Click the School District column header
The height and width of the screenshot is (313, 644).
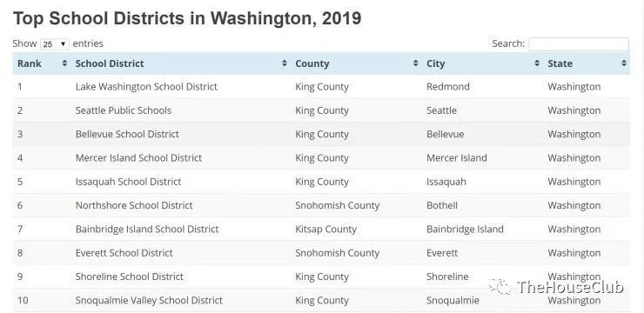click(x=110, y=63)
